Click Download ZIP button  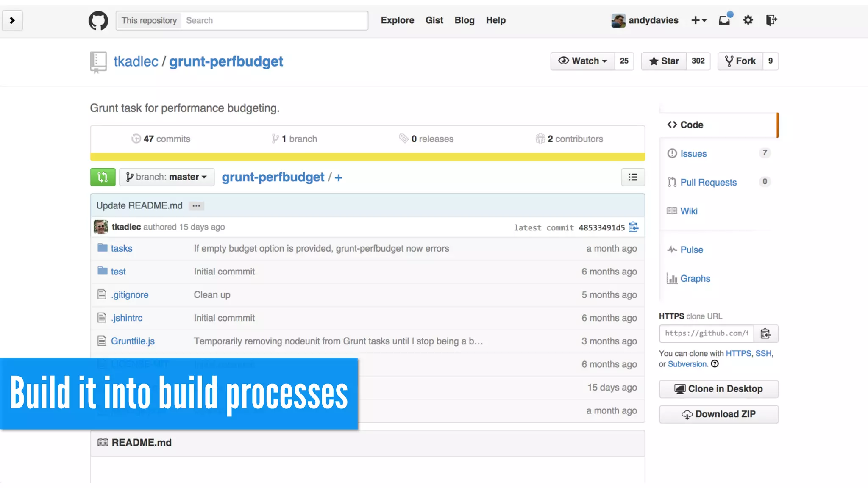point(719,414)
